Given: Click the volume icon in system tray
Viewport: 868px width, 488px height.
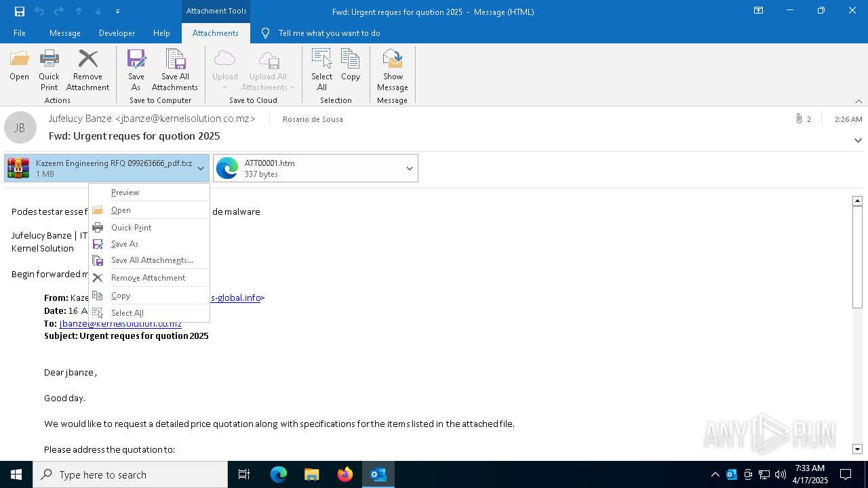Looking at the screenshot, I should click(781, 474).
